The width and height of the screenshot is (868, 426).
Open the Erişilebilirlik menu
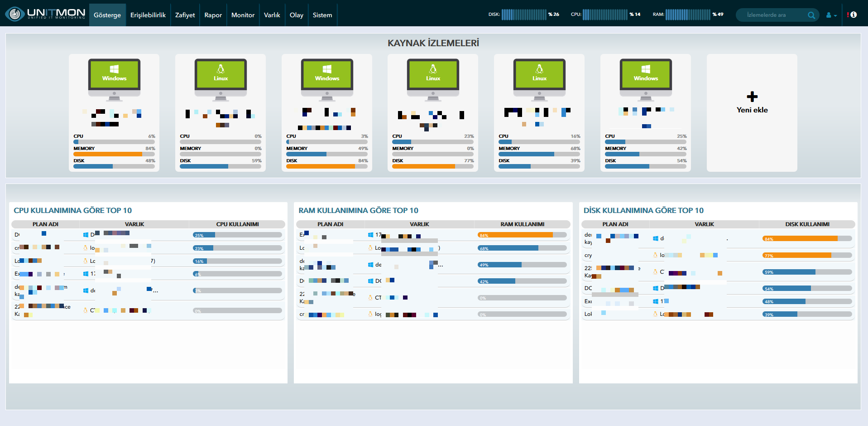tap(148, 15)
